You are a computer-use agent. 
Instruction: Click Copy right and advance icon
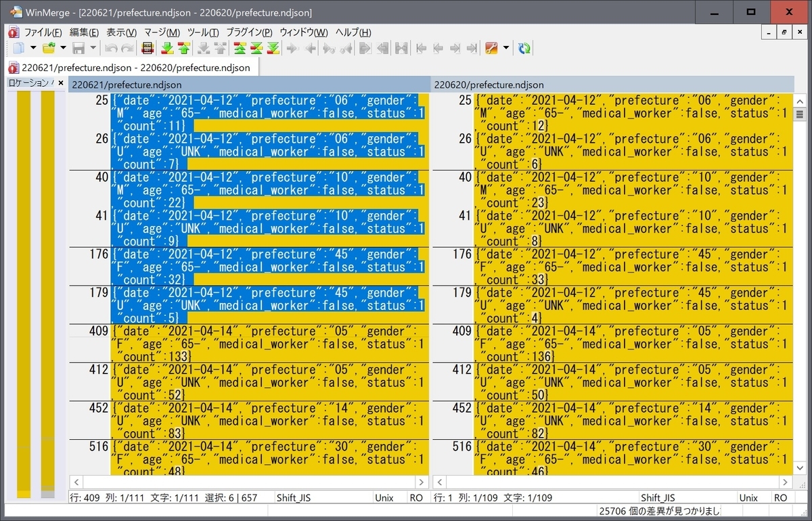329,48
